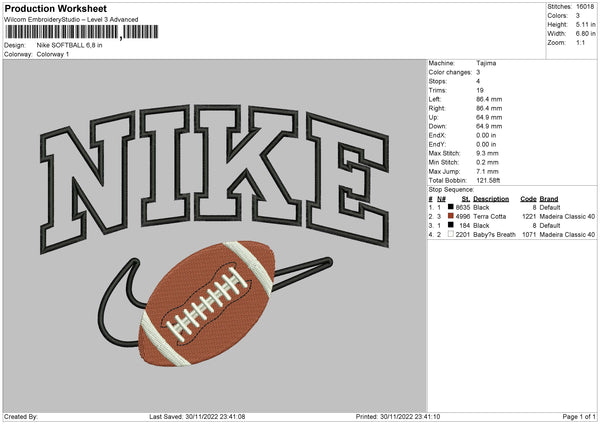Image resolution: width=600 pixels, height=424 pixels.
Task: Click the 'Colorway 1' value
Action: point(53,54)
